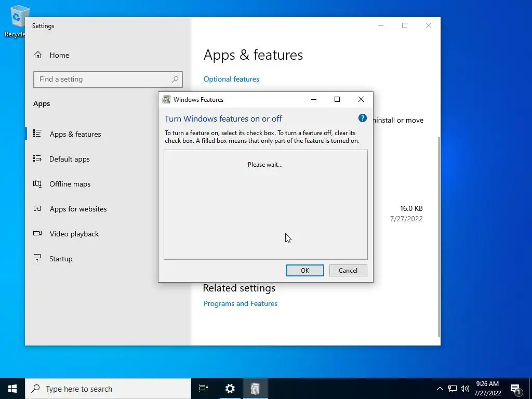Click the taskbar Type here to search box
Image resolution: width=532 pixels, height=399 pixels.
(108, 389)
